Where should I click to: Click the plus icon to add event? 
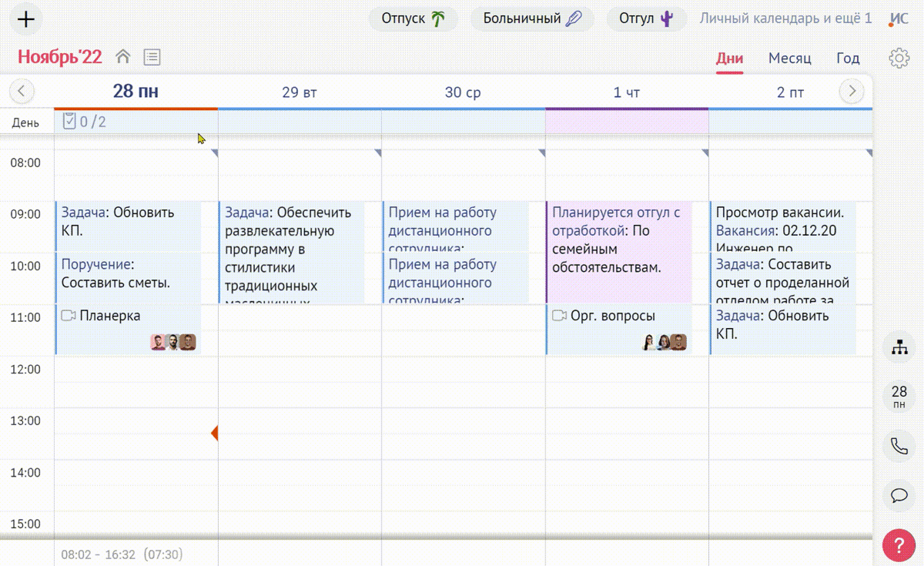(26, 19)
